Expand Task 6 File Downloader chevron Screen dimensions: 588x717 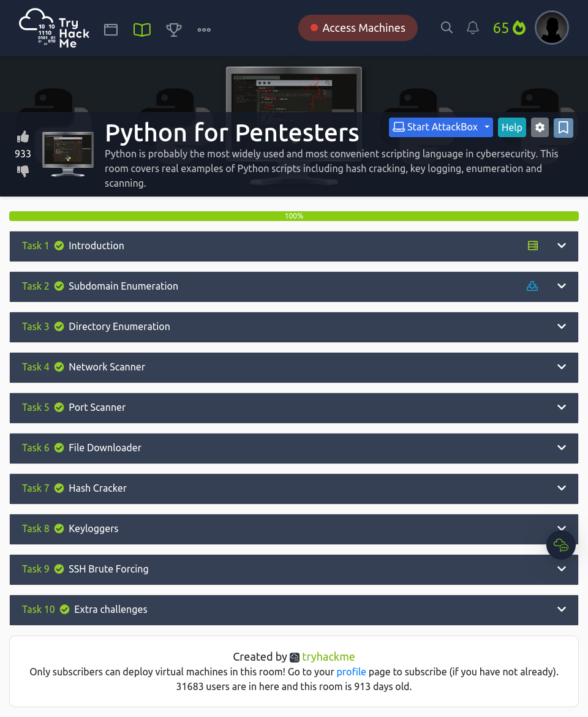click(562, 448)
